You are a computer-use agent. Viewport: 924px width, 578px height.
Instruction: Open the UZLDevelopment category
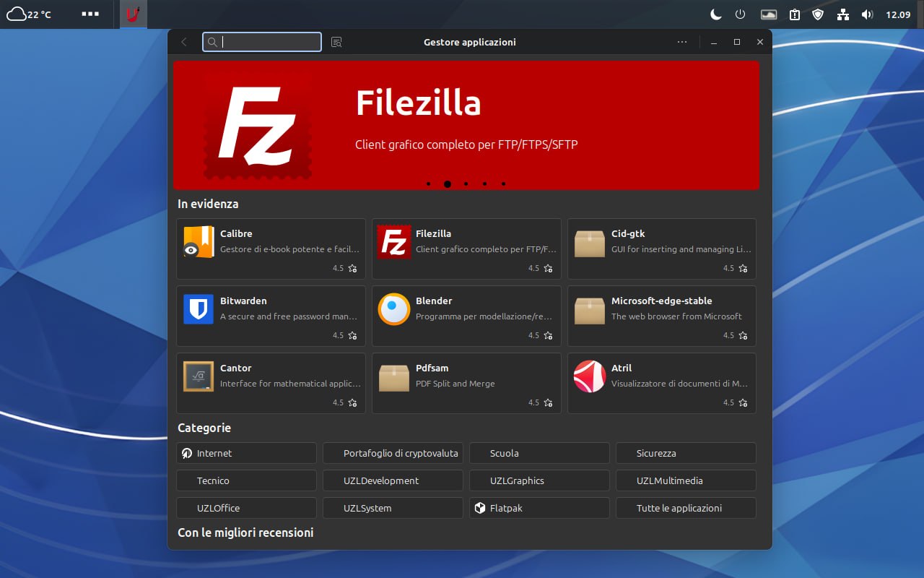tap(393, 480)
